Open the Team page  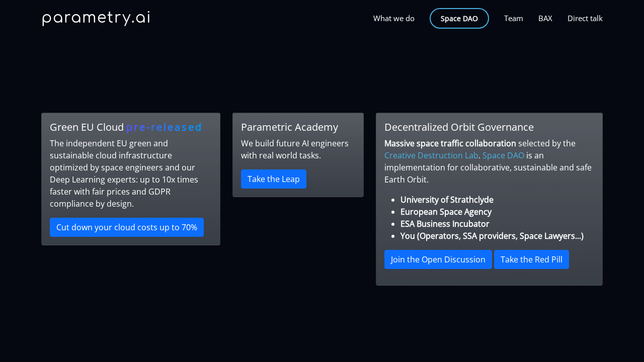tap(513, 18)
